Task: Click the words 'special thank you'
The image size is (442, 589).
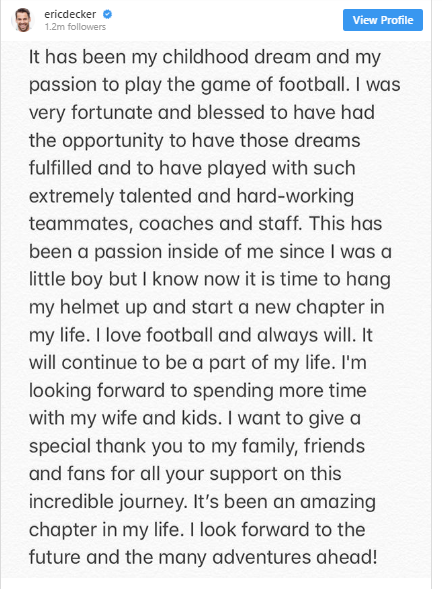Action: point(117,446)
